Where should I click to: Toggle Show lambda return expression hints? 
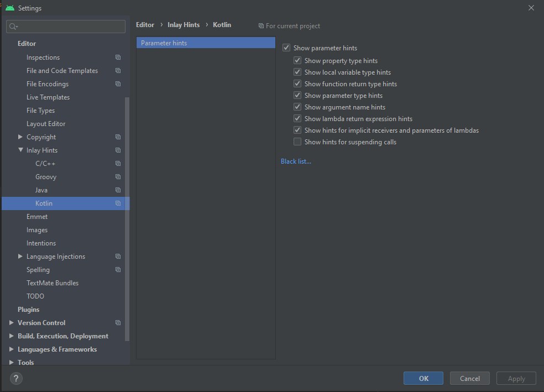click(x=297, y=118)
